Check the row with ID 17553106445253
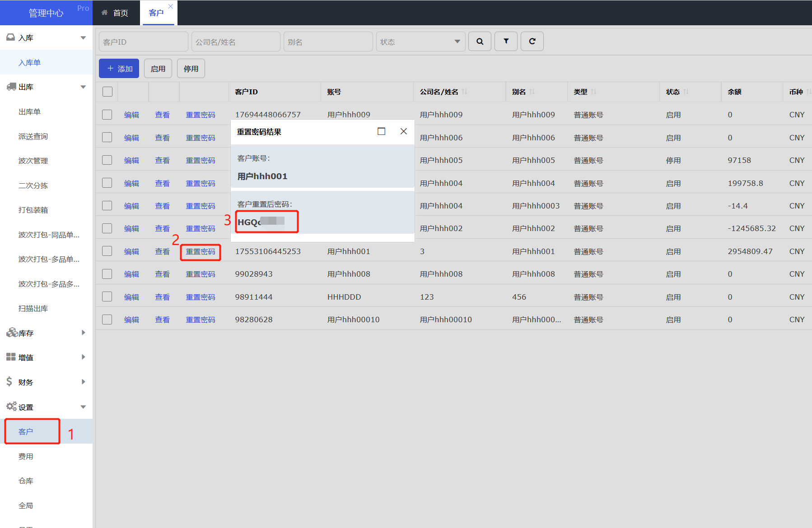812x528 pixels. point(107,251)
